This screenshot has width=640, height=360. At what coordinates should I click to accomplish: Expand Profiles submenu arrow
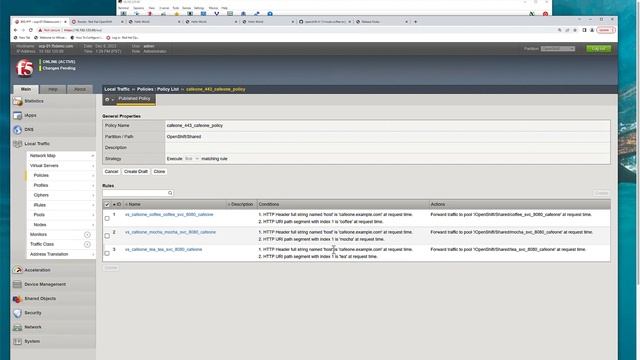click(93, 186)
